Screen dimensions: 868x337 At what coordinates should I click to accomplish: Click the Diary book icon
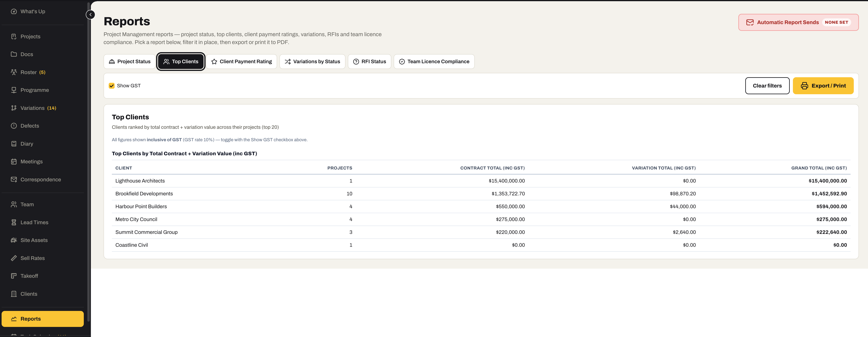pyautogui.click(x=14, y=144)
